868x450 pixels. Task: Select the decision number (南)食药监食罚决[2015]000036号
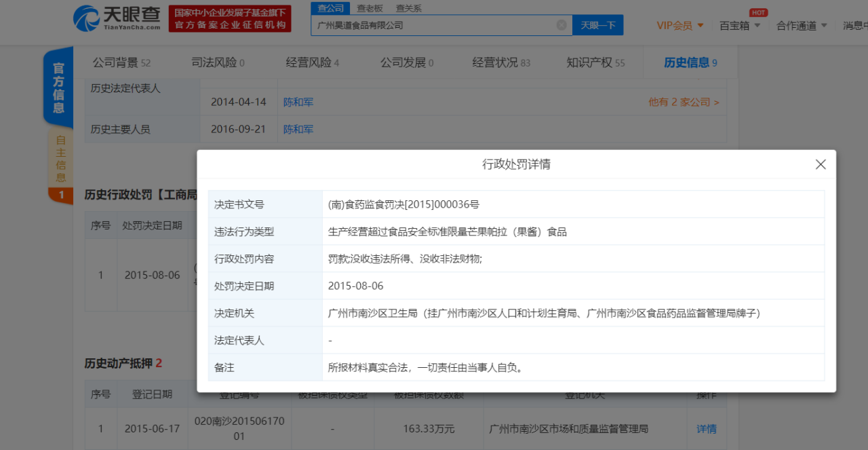coord(403,204)
